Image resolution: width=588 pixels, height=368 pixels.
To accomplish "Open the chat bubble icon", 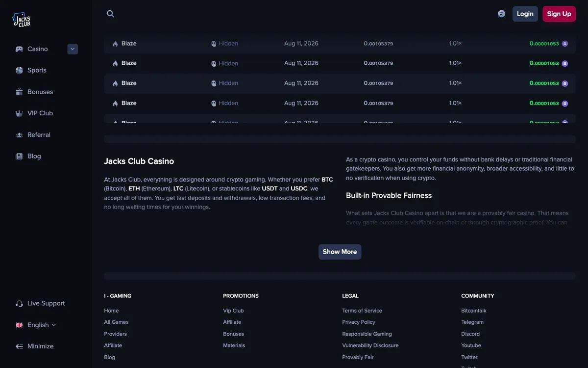I will [501, 14].
